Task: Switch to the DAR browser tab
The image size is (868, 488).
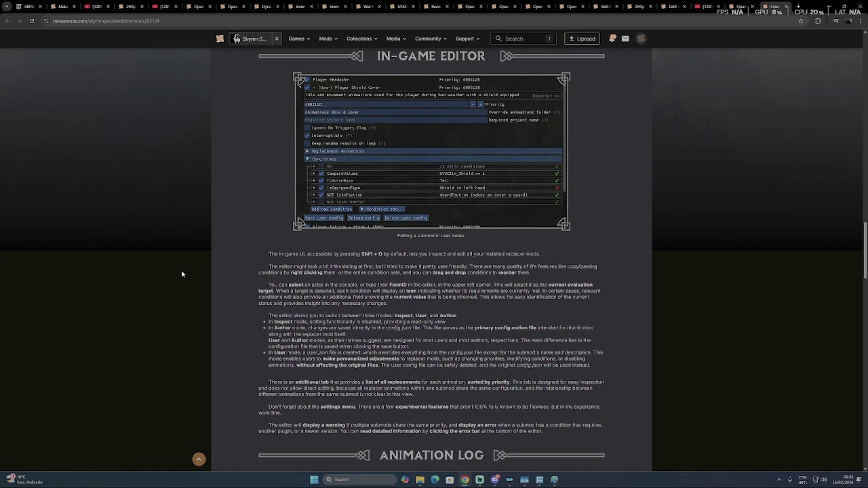Action: point(673,7)
